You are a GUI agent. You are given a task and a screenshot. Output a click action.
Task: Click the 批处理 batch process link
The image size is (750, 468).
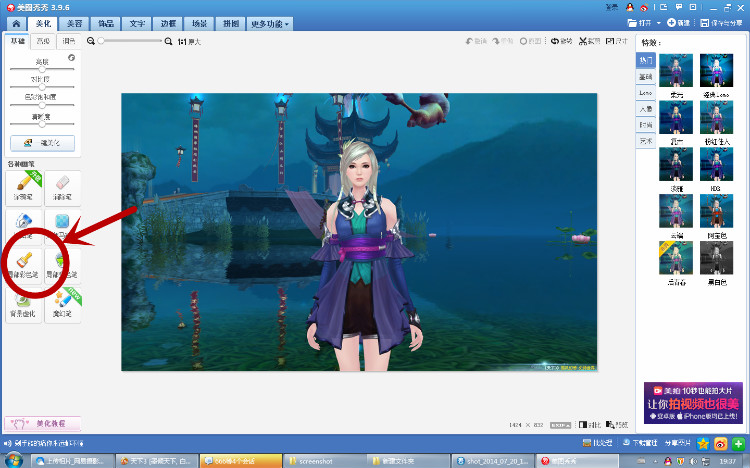click(x=598, y=444)
